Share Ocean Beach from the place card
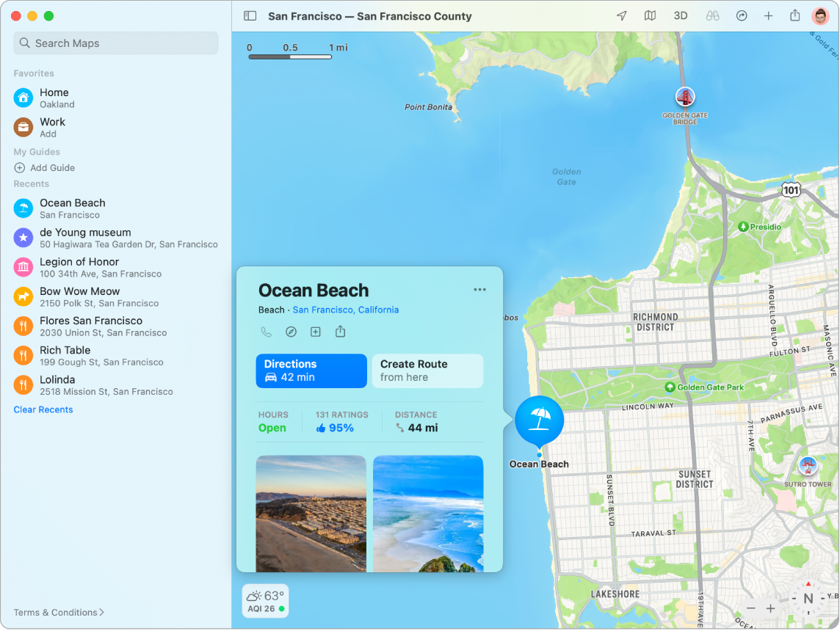Image resolution: width=840 pixels, height=631 pixels. coord(340,332)
